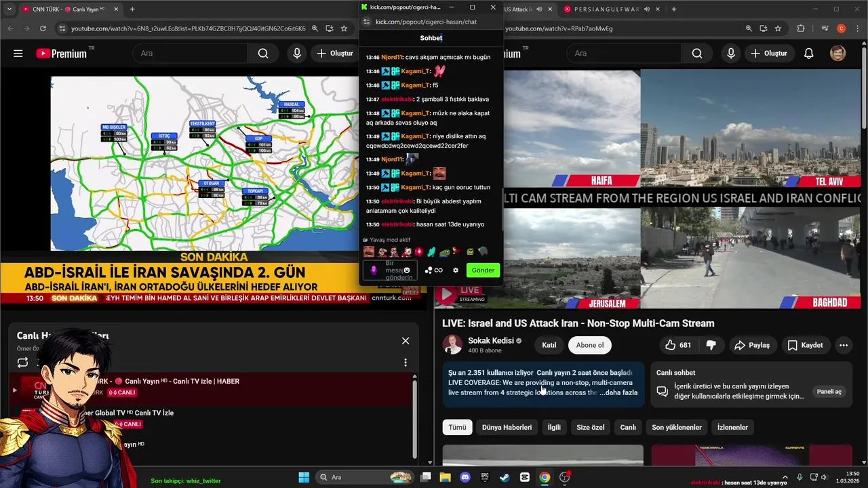Open video more actions three-dot menu
Screen dimensions: 868x488
pos(844,345)
